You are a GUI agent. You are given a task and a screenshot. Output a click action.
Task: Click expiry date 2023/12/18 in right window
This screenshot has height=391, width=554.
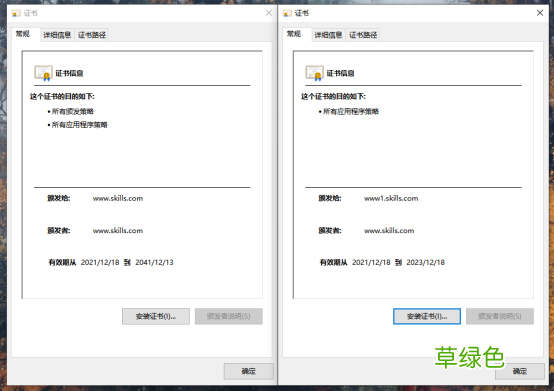tap(425, 262)
